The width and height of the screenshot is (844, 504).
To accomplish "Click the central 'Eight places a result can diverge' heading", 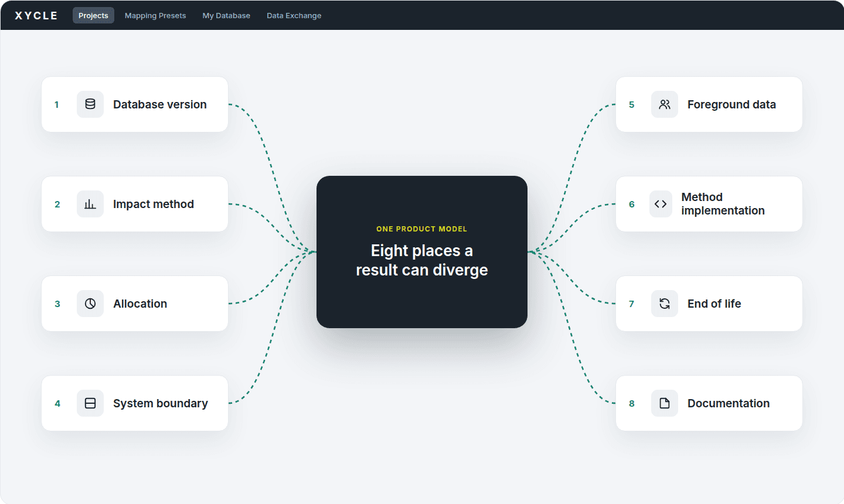I will pos(422,260).
